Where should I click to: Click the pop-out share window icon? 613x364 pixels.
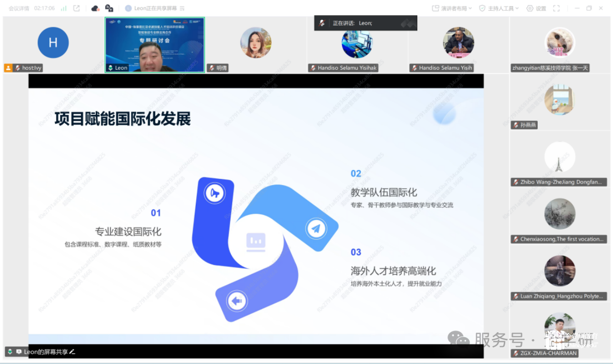[x=76, y=8]
